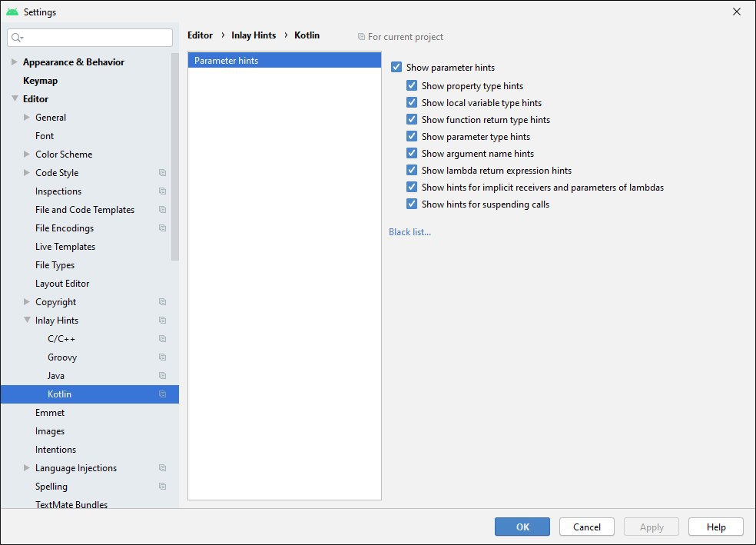Toggle the Show parameter hints checkbox

(396, 67)
